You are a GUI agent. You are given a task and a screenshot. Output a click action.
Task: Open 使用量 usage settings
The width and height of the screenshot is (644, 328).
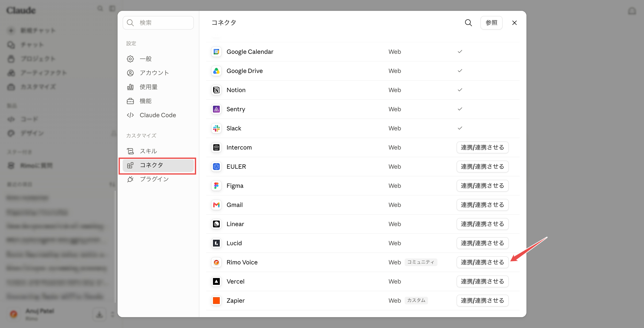[158, 87]
